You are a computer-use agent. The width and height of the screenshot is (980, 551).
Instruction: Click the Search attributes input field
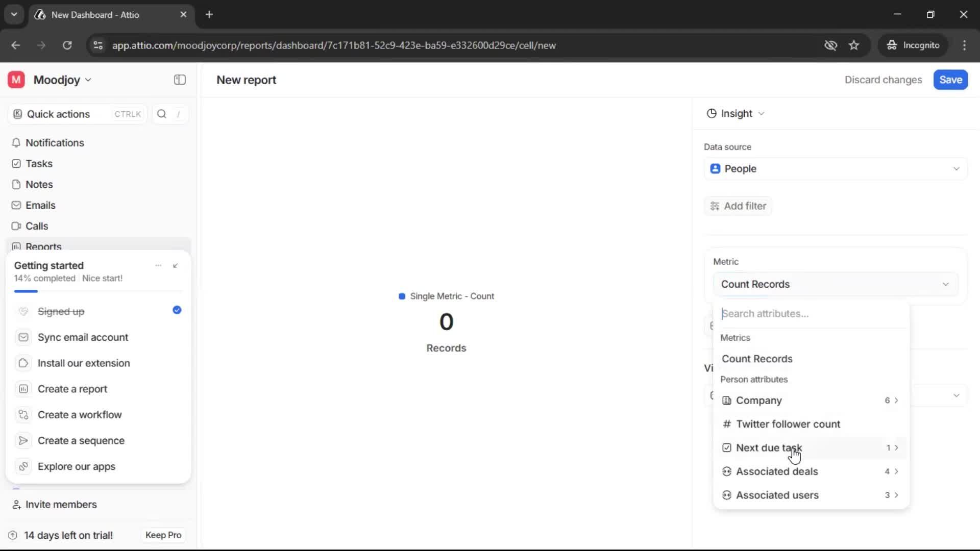tap(812, 314)
